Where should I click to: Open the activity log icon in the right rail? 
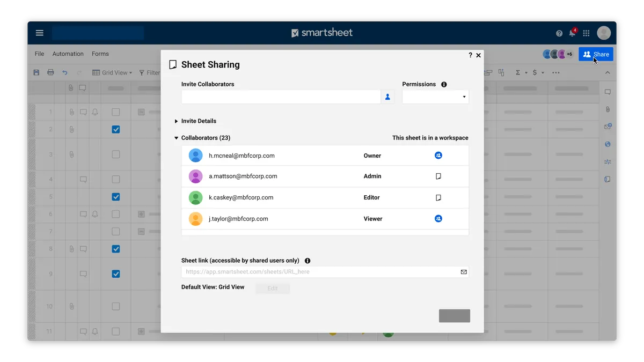(x=608, y=161)
